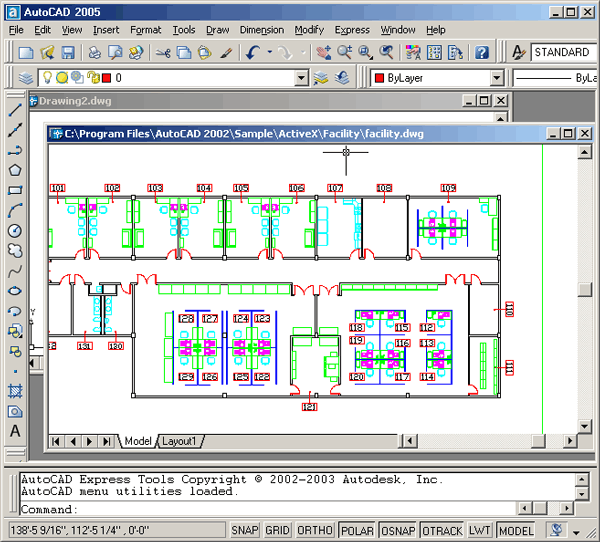Expand the ByLayer color dropdown
The image size is (600, 542).
point(497,78)
